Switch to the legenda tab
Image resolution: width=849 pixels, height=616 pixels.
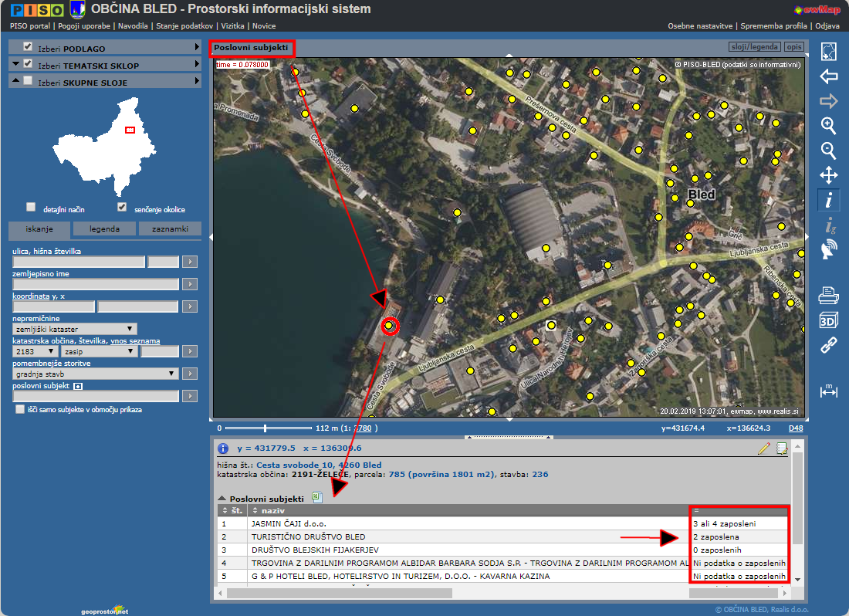(104, 229)
